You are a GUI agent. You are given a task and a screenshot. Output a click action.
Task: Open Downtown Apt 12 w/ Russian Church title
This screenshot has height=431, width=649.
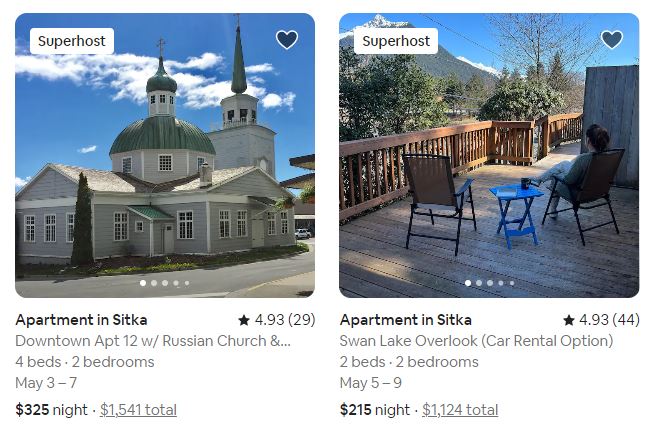pos(153,341)
